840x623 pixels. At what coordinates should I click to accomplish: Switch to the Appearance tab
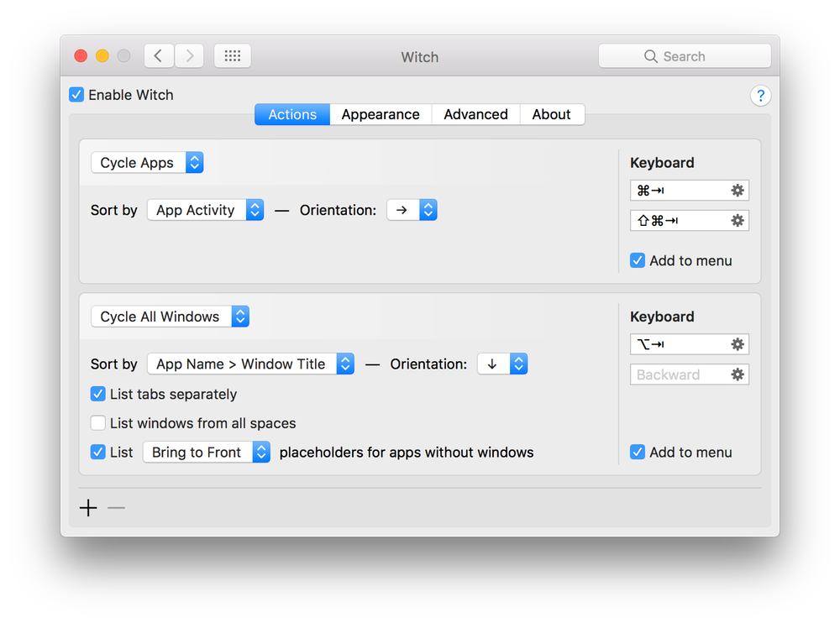click(381, 115)
